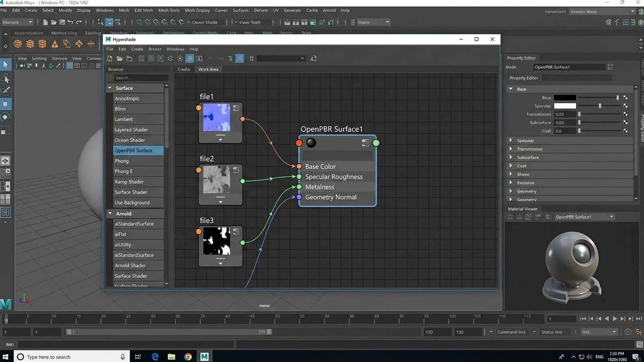Viewport: 644px width, 362px height.
Task: Click the map button next to Specular slider
Action: click(x=625, y=106)
